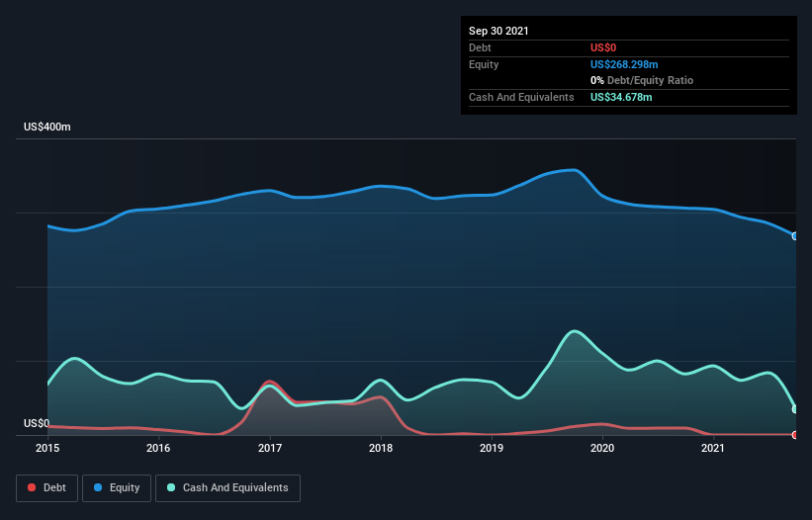This screenshot has height=520, width=812.
Task: Click the 2019 x-axis label
Action: [492, 448]
